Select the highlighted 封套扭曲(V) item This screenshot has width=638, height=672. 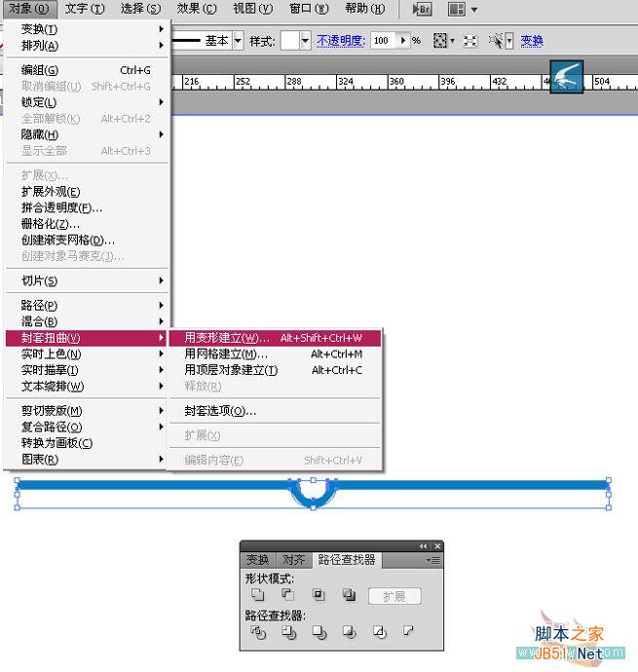tap(88, 338)
